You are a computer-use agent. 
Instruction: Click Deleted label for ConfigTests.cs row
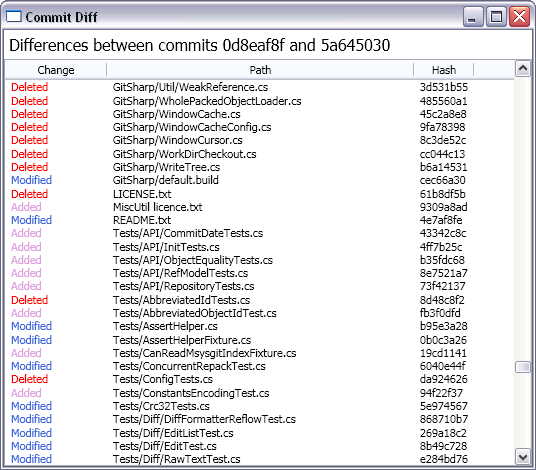pos(29,379)
